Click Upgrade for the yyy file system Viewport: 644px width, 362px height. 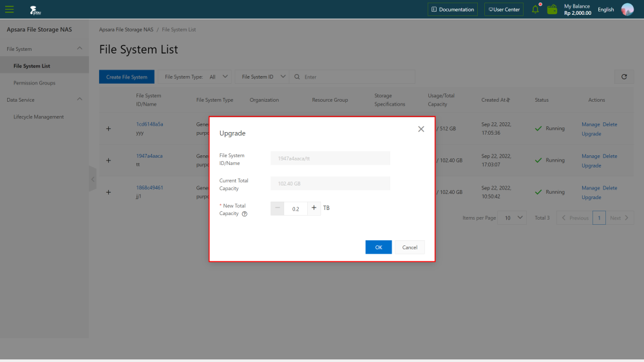coord(591,133)
